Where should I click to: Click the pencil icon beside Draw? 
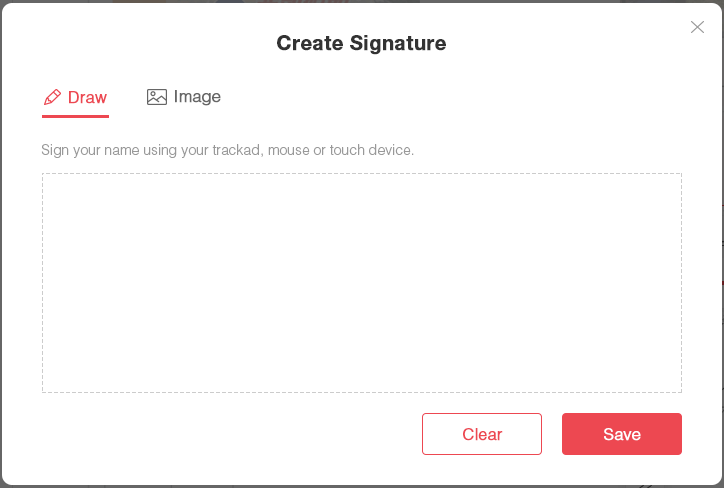(52, 98)
